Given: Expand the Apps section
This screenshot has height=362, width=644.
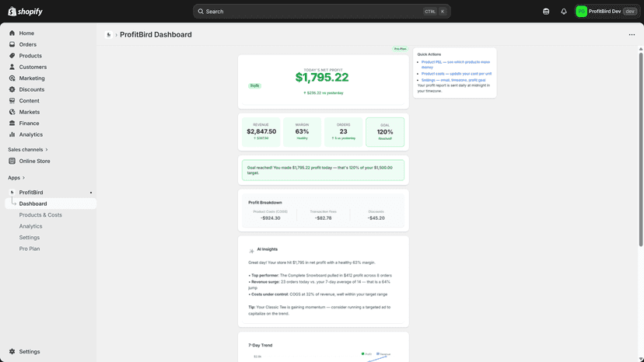Looking at the screenshot, I should [x=16, y=178].
